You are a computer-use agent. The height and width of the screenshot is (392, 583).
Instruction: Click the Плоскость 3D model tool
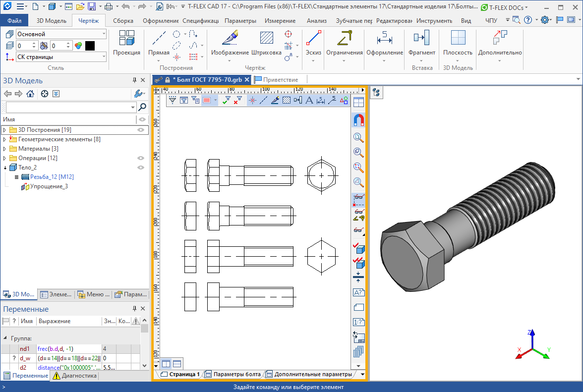458,43
